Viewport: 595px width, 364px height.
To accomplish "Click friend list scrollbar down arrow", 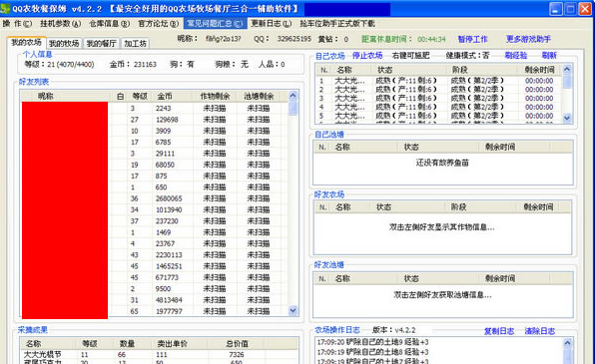I will pos(293,310).
